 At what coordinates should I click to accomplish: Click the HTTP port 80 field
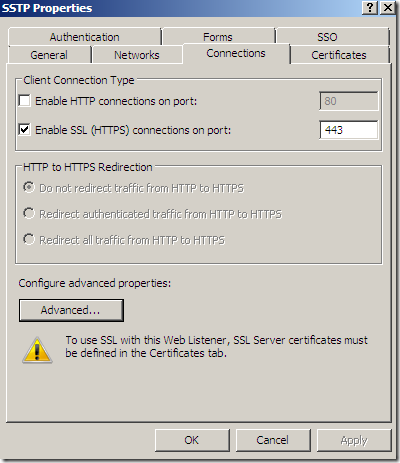[x=349, y=101]
